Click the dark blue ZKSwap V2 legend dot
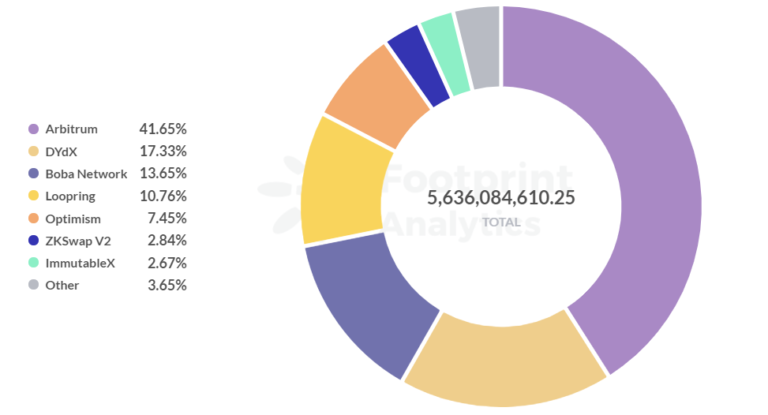768x415 pixels. point(34,241)
